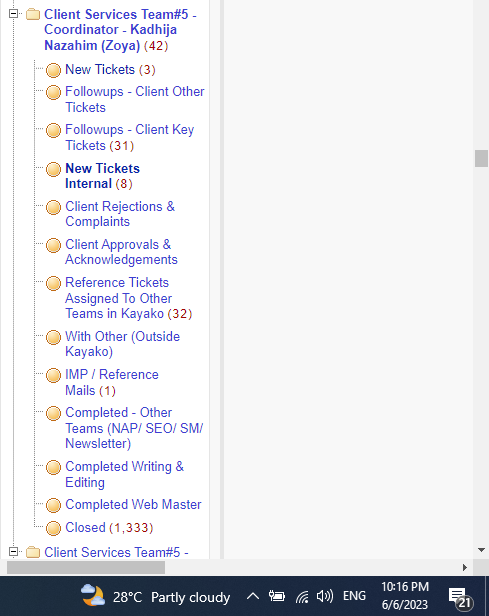Click folder icon beside Kadhija Nazahim team
This screenshot has height=616, width=489.
tap(33, 15)
